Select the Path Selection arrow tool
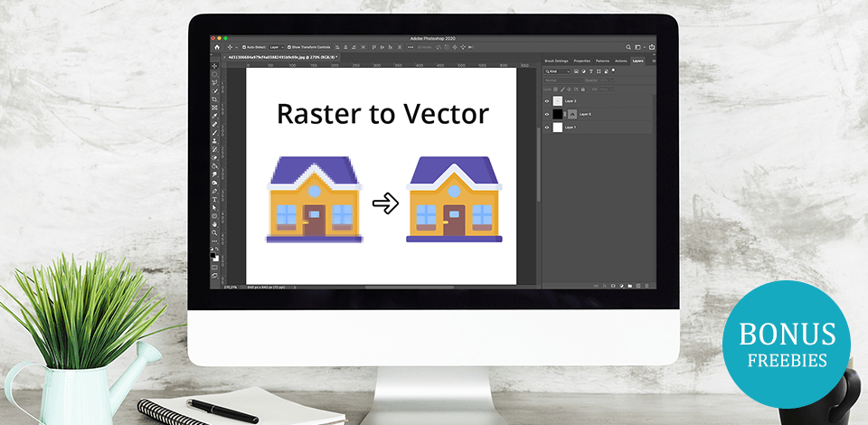Screen dimensions: 868x425 [215, 207]
